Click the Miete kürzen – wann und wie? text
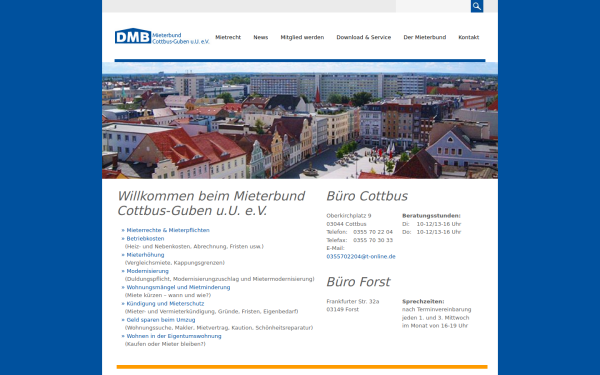Screen dimensions: 600x375 [168, 295]
